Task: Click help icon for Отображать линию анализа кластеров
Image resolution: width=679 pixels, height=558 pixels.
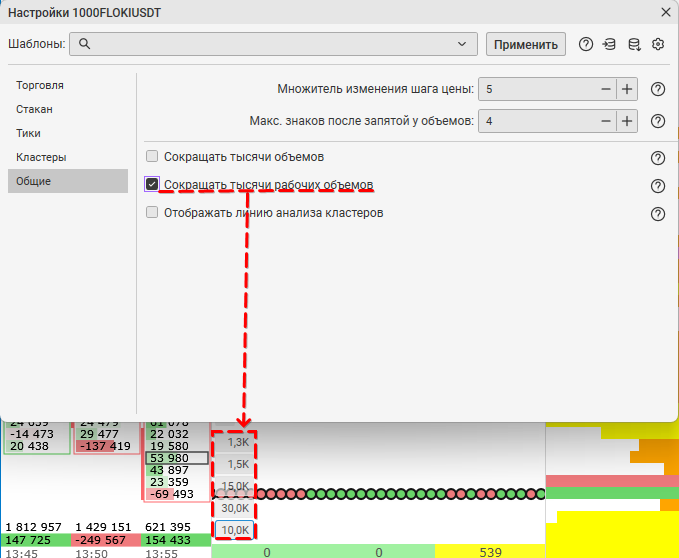Action: coord(658,214)
